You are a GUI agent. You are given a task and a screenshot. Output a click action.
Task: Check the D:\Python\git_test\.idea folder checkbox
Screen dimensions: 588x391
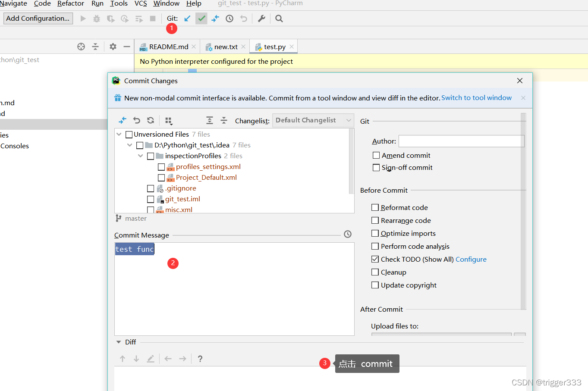[140, 145]
